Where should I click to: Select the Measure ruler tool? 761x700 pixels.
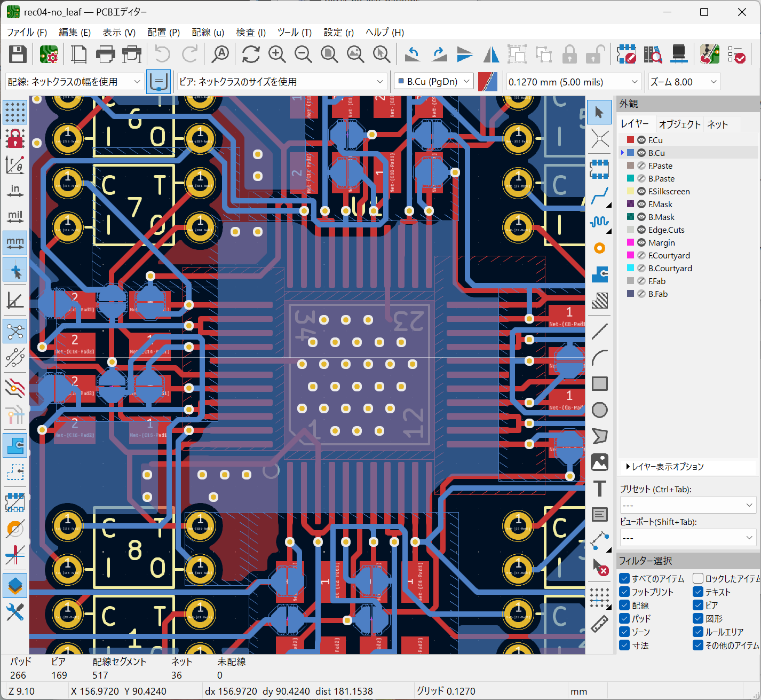[599, 624]
